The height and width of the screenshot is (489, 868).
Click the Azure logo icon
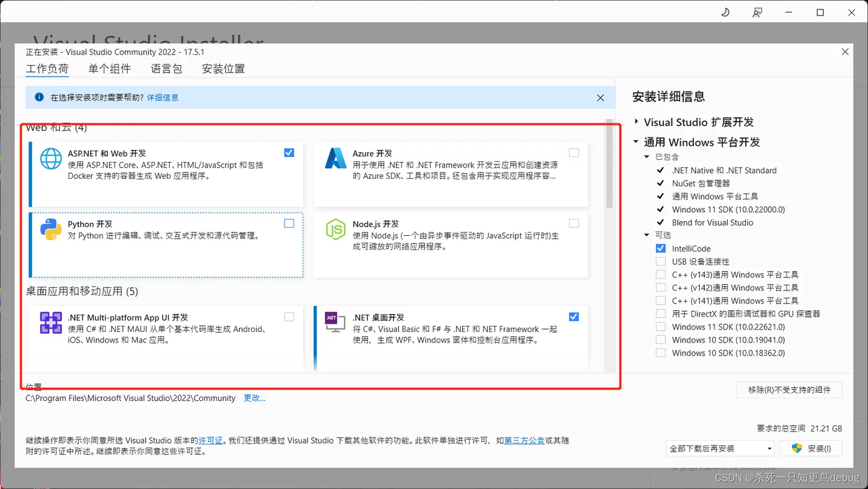(x=335, y=158)
